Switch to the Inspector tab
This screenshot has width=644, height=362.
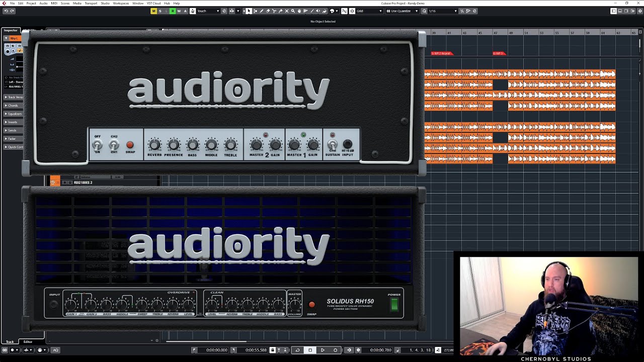pos(11,31)
